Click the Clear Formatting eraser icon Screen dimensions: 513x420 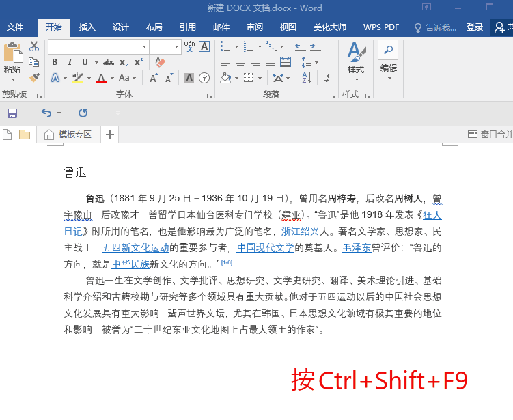tap(160, 62)
